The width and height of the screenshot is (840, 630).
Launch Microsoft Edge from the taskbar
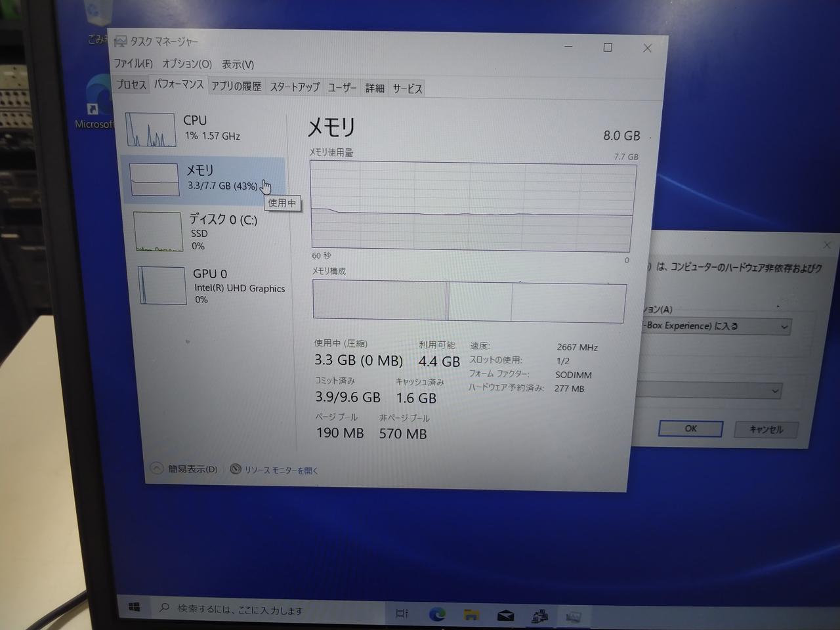point(437,614)
